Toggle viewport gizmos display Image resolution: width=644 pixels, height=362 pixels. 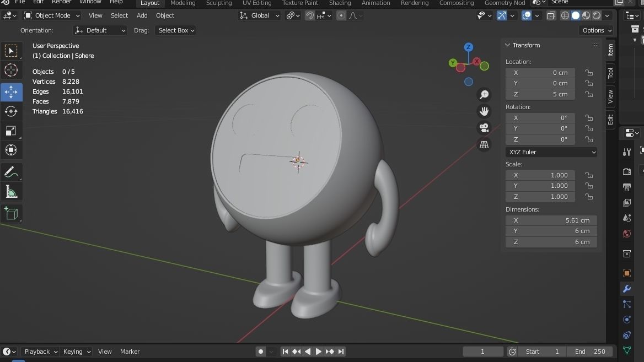502,15
